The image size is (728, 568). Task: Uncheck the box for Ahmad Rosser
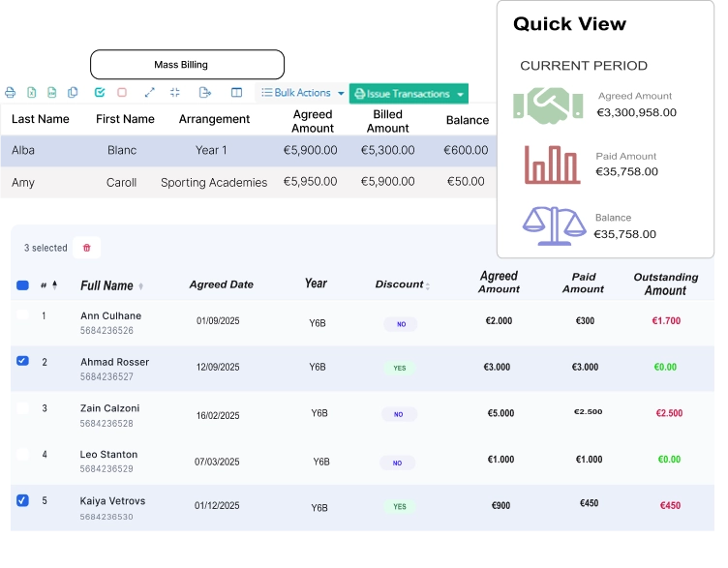pyautogui.click(x=22, y=361)
